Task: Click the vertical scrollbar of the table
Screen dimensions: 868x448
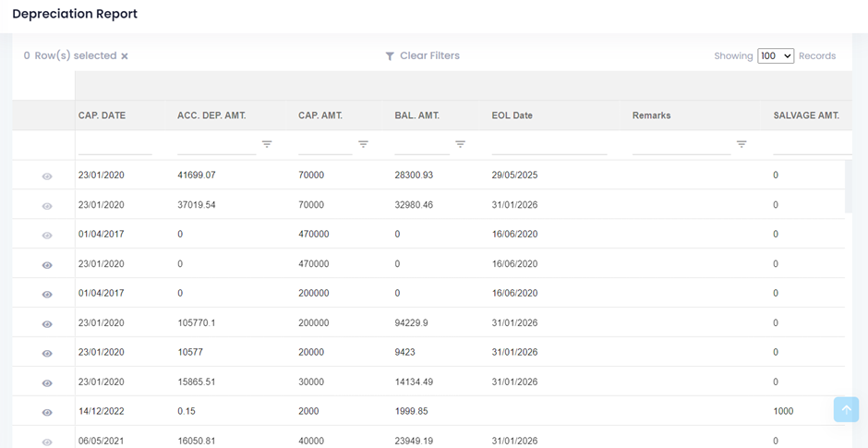Action: [x=849, y=187]
